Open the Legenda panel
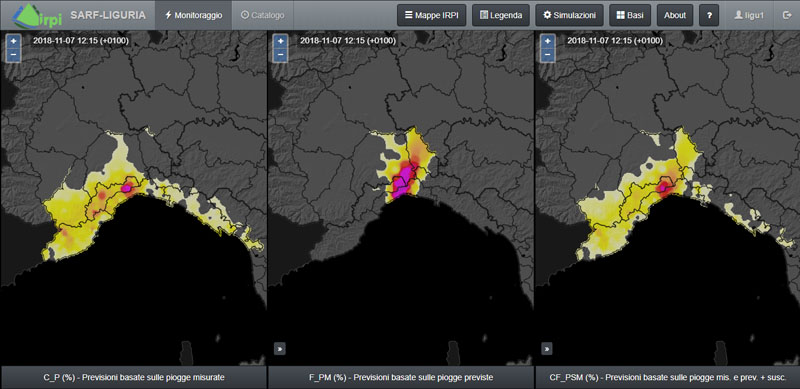Screen dimensions: 800x389 tap(501, 15)
